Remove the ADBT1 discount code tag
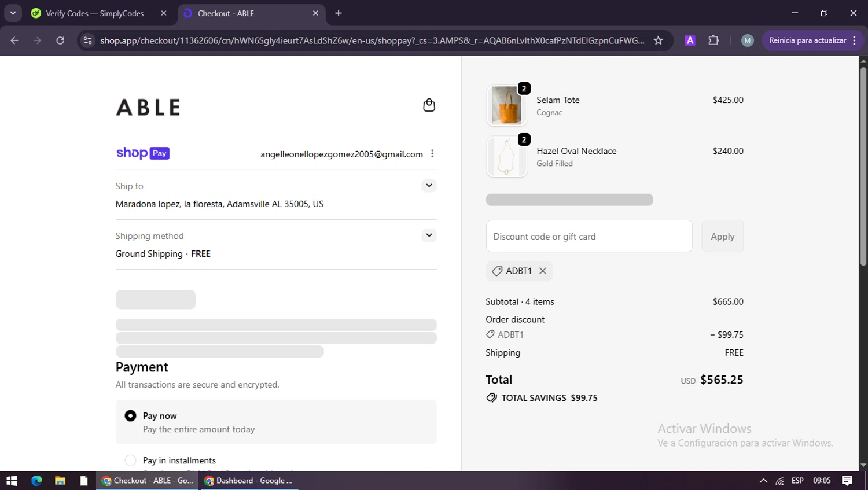The height and width of the screenshot is (490, 868). (543, 271)
